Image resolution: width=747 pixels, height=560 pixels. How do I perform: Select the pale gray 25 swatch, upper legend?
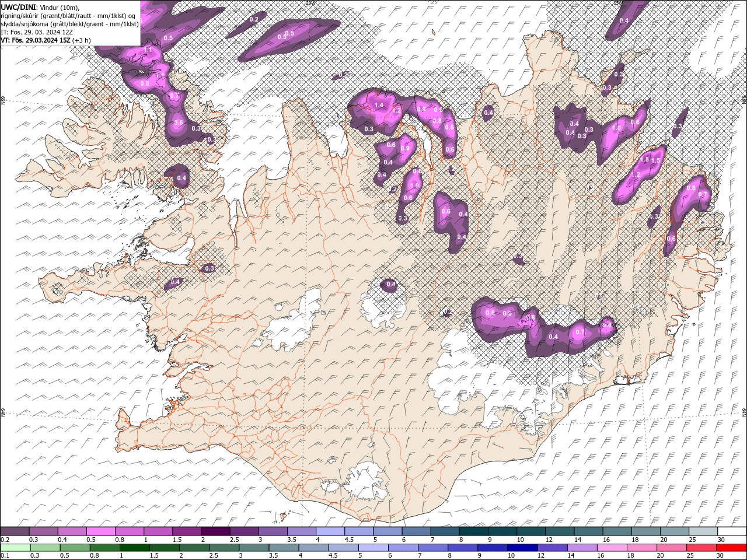[703, 531]
